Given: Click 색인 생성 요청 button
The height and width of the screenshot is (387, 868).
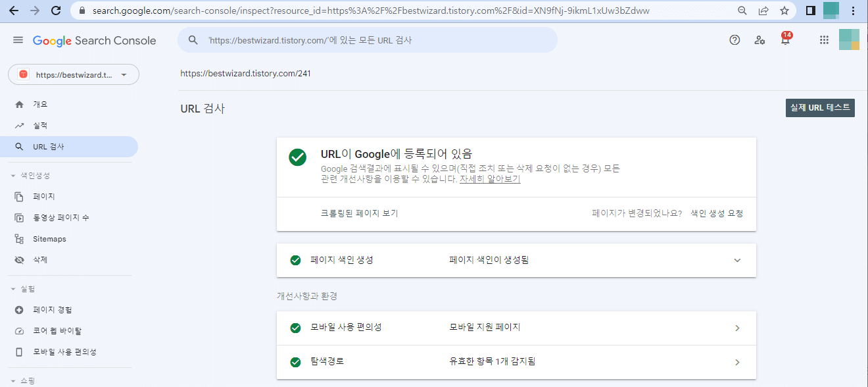Looking at the screenshot, I should point(717,213).
